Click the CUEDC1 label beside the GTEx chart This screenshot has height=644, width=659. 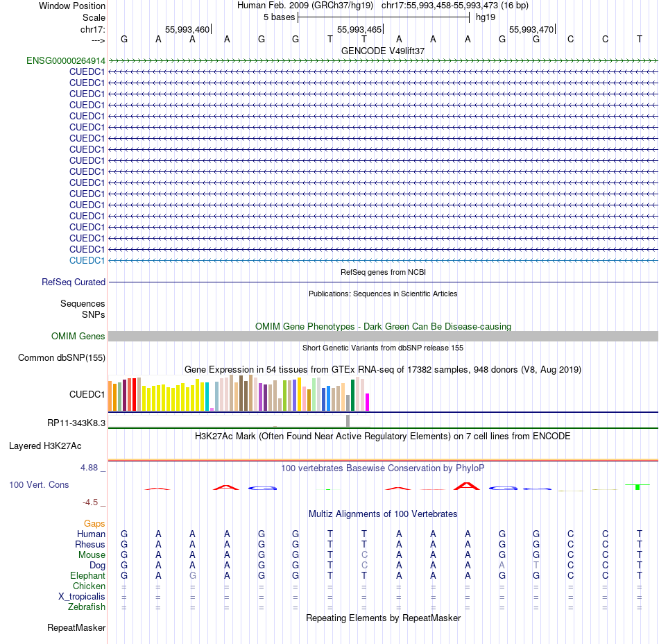[87, 394]
